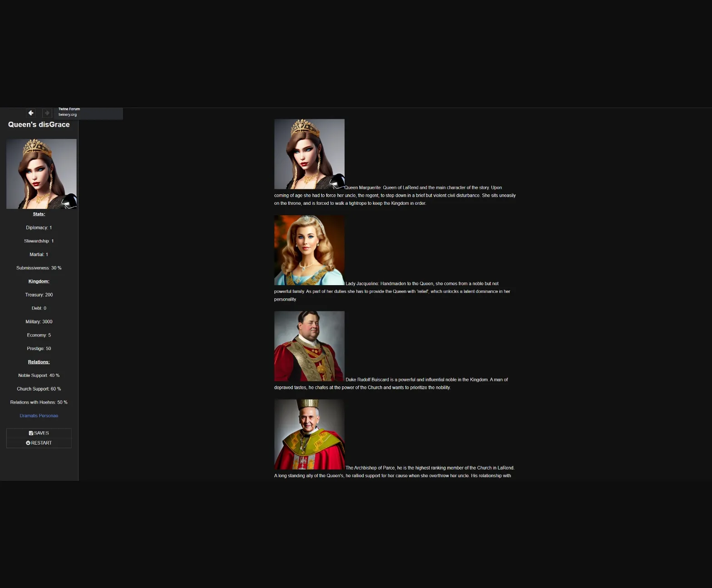The image size is (712, 588).
Task: Click Queen Marguerite's portrait in the story
Action: click(309, 154)
